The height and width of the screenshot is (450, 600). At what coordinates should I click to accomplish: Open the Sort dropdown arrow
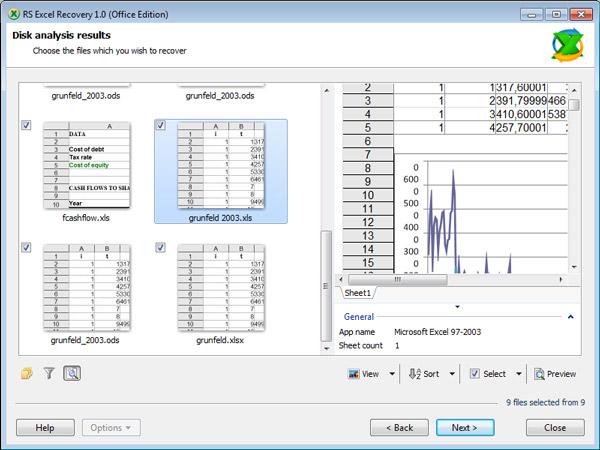coord(453,374)
